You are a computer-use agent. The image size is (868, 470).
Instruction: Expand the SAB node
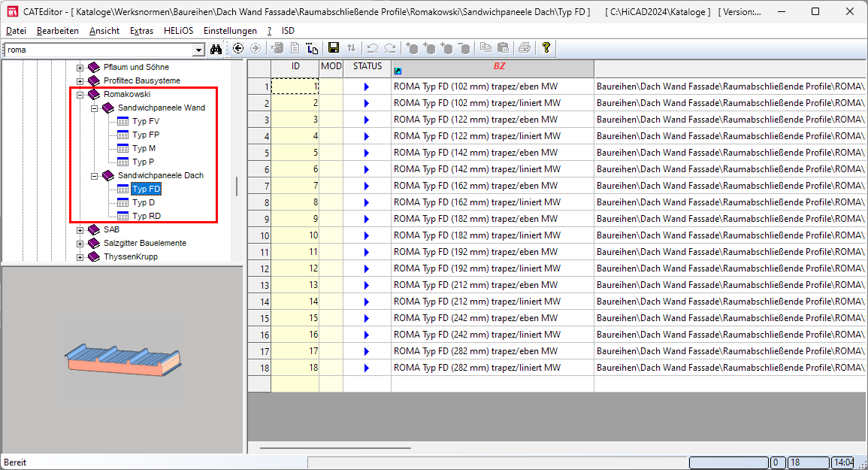tap(80, 230)
